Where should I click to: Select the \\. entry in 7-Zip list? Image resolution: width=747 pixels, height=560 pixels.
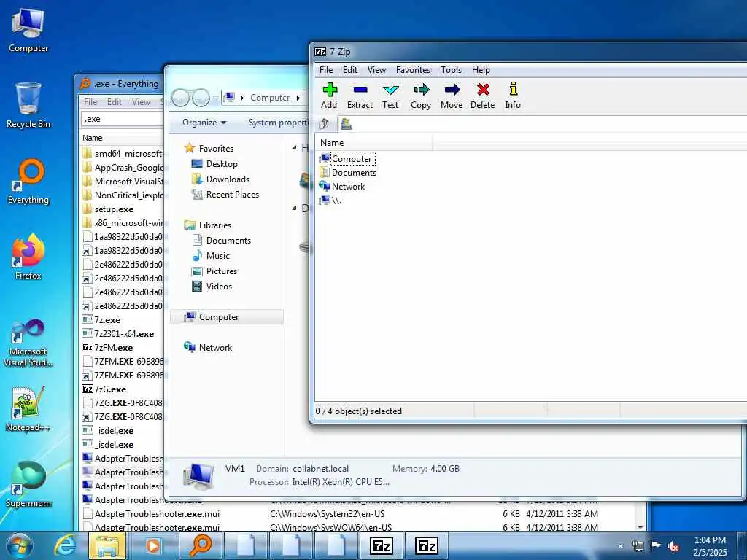coord(330,200)
